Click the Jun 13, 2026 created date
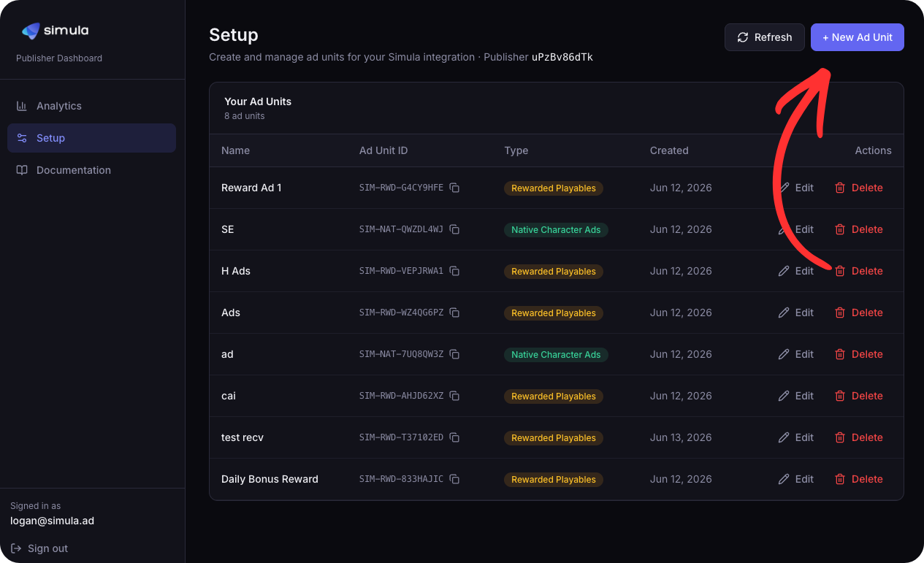This screenshot has width=924, height=563. (x=681, y=437)
